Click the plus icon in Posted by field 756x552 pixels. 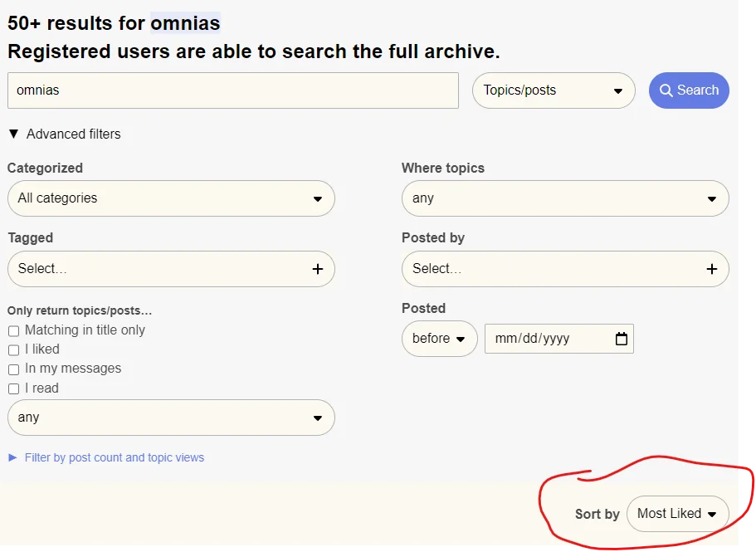click(712, 269)
